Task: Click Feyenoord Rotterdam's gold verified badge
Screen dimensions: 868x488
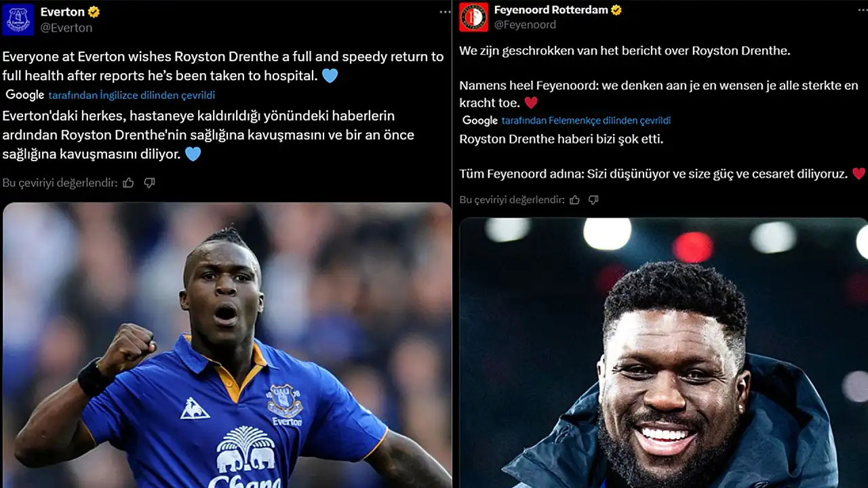Action: pos(616,10)
